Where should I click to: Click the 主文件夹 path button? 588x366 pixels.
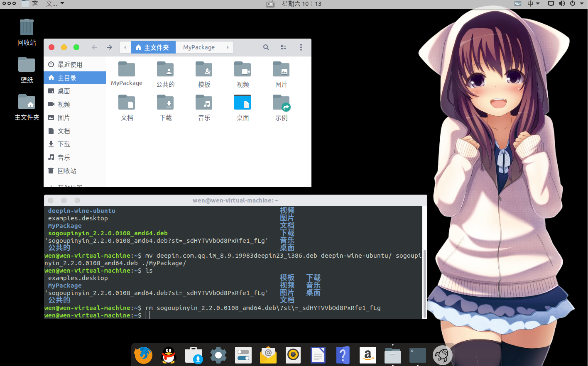[x=153, y=47]
